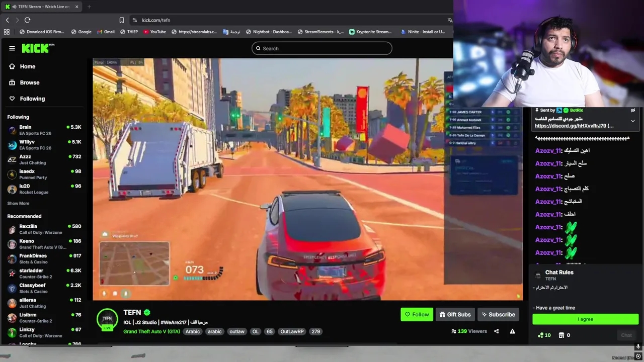Image resolution: width=644 pixels, height=362 pixels.
Task: Select the 279 tag
Action: (x=315, y=331)
